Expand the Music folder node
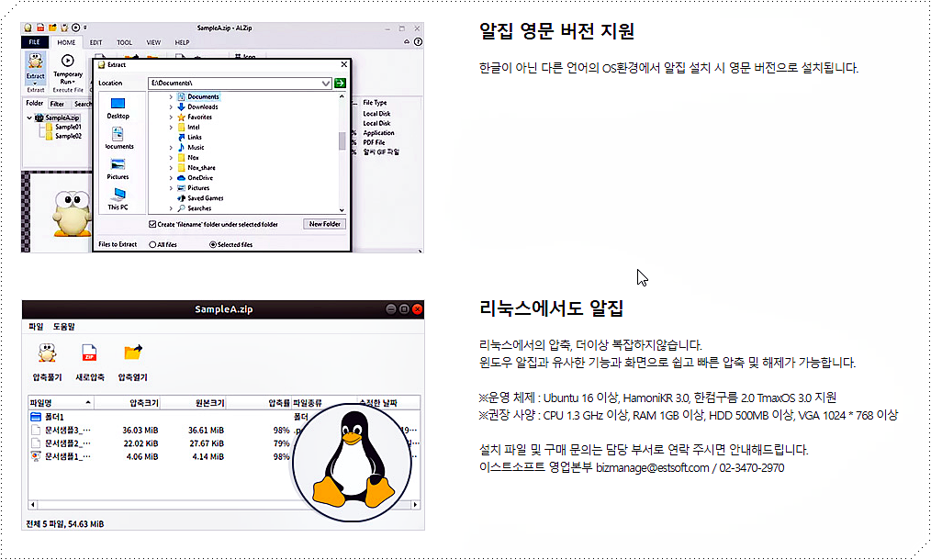This screenshot has height=560, width=931. 171,147
